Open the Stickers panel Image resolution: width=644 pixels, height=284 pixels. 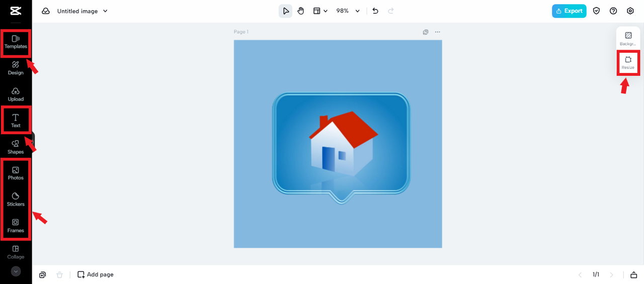point(16,200)
